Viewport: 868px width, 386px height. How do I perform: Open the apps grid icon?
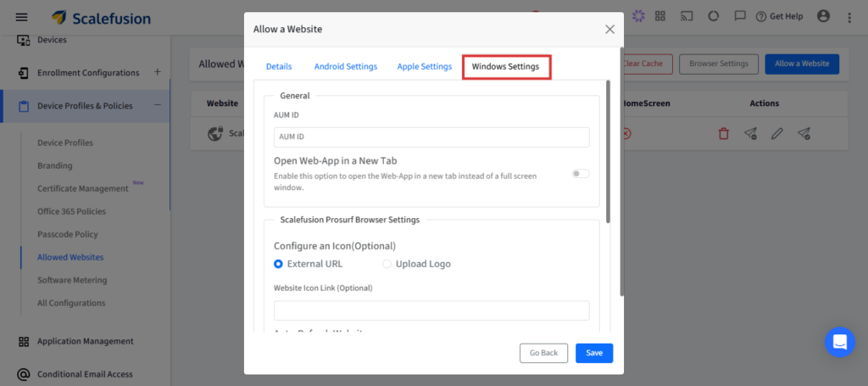[659, 16]
